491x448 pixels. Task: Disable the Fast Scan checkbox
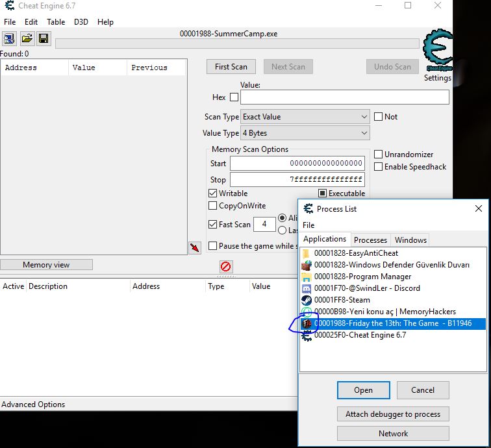pos(212,224)
